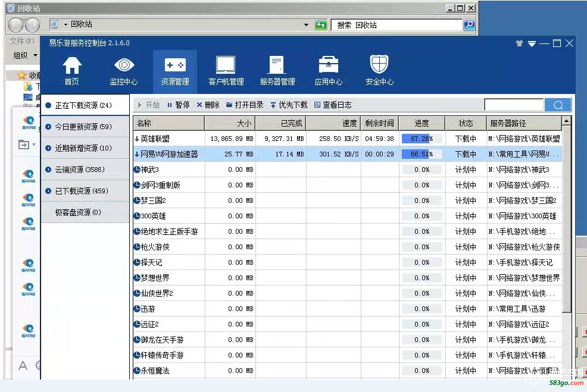
Task: Delete the selected resource with 删除
Action: click(208, 105)
